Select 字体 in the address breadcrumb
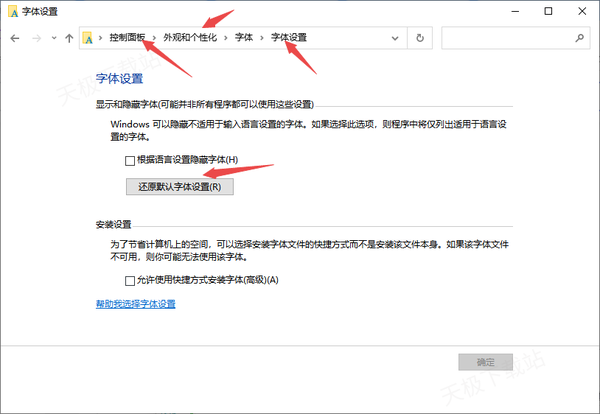This screenshot has height=414, width=600. click(x=244, y=37)
